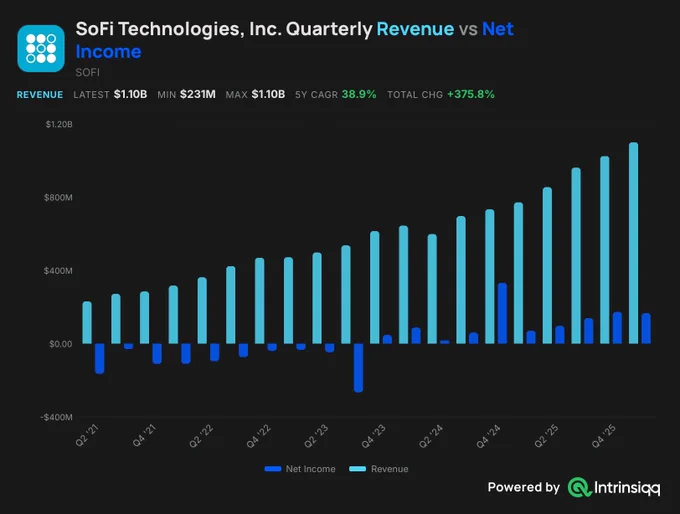Click the $800M y-axis label
This screenshot has width=680, height=514.
point(58,198)
